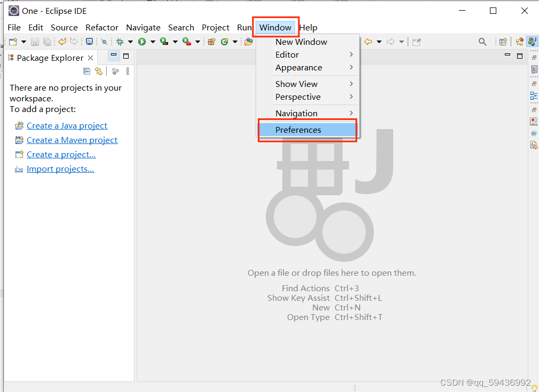Expand the External Tools dropdown arrow
This screenshot has width=539, height=392.
197,42
